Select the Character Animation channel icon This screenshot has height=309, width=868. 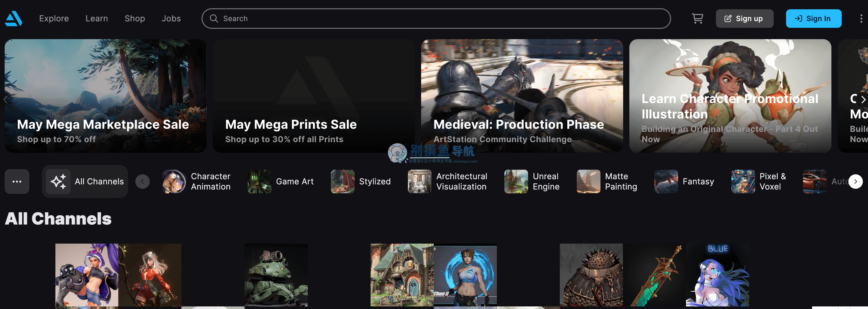tap(174, 182)
